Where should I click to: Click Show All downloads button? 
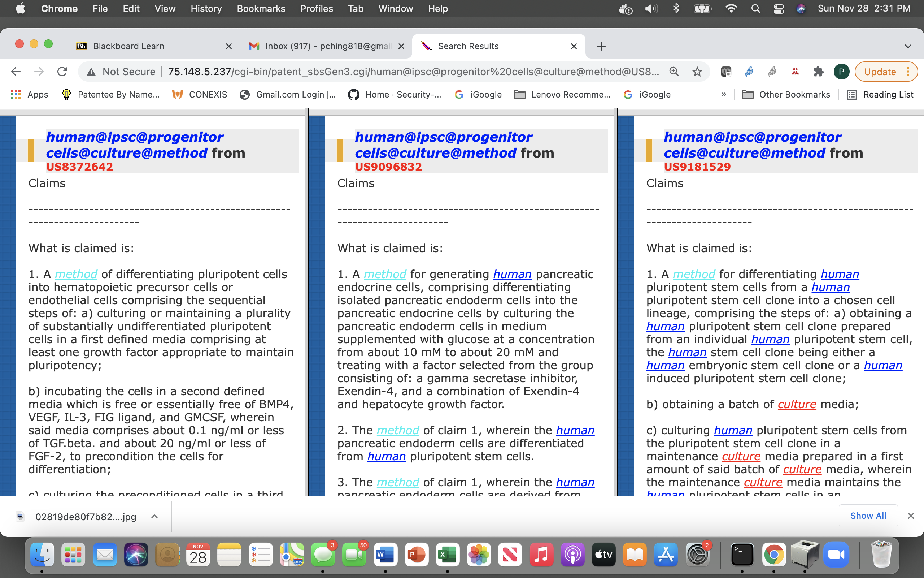(x=868, y=516)
